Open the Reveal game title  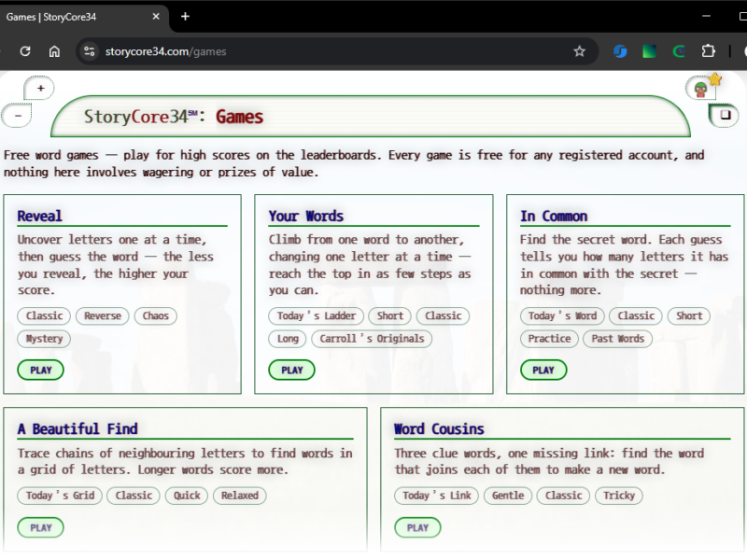(39, 217)
